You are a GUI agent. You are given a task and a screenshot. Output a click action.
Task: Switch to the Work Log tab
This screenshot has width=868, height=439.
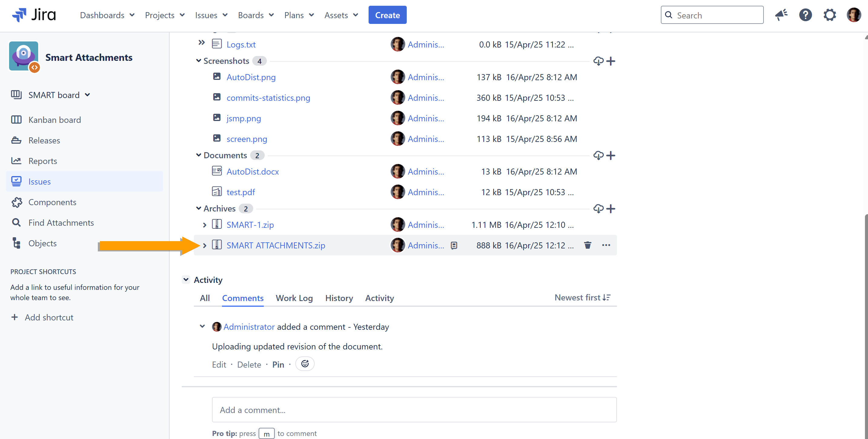coord(294,298)
